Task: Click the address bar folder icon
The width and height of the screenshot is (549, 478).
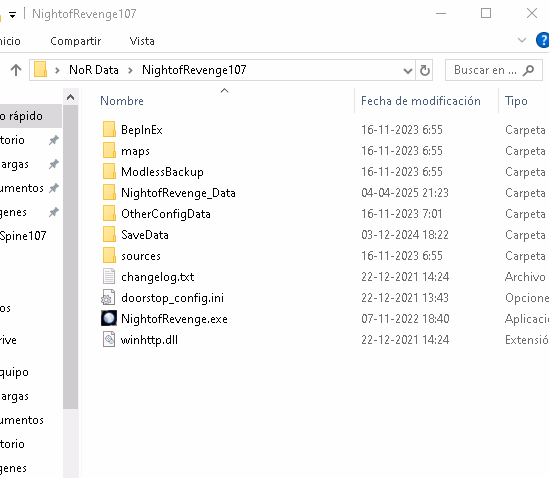Action: click(x=40, y=69)
